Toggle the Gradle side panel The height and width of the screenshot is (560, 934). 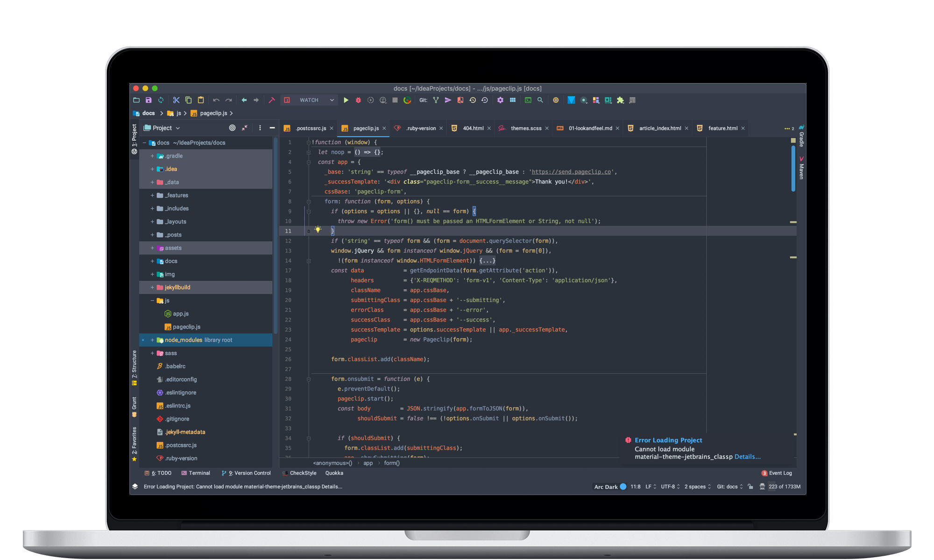801,136
